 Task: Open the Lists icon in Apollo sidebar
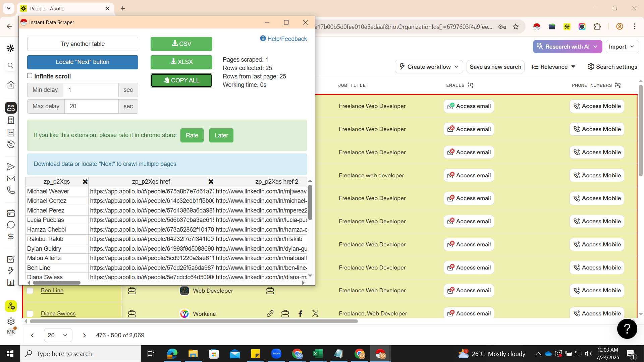(11, 132)
